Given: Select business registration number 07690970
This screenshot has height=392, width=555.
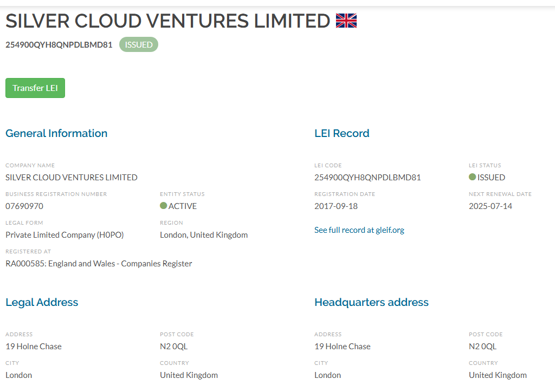Looking at the screenshot, I should coord(24,206).
